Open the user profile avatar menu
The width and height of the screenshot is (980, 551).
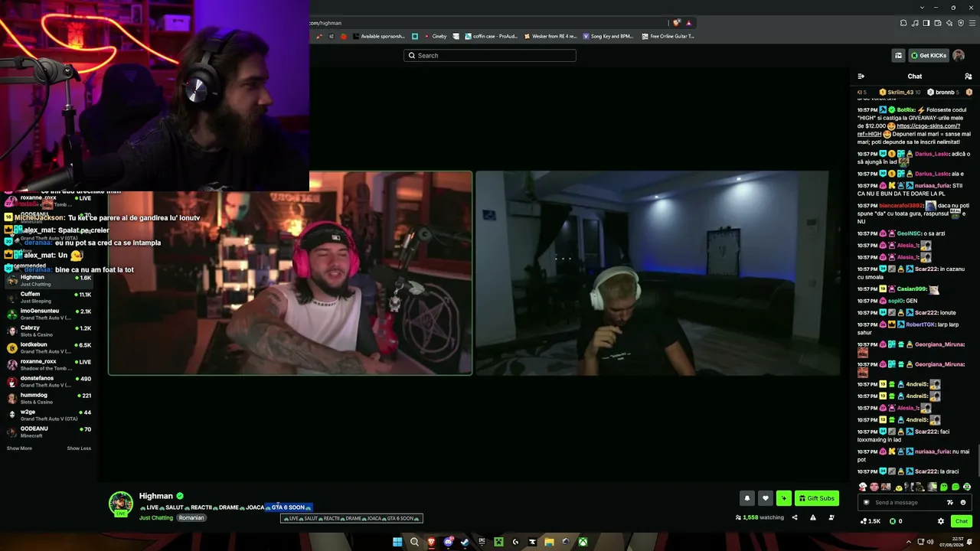pos(959,55)
